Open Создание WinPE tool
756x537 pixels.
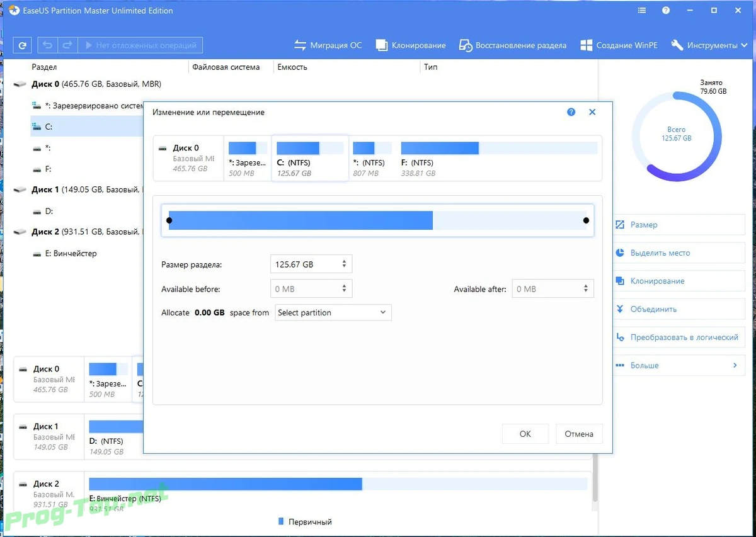pyautogui.click(x=619, y=45)
